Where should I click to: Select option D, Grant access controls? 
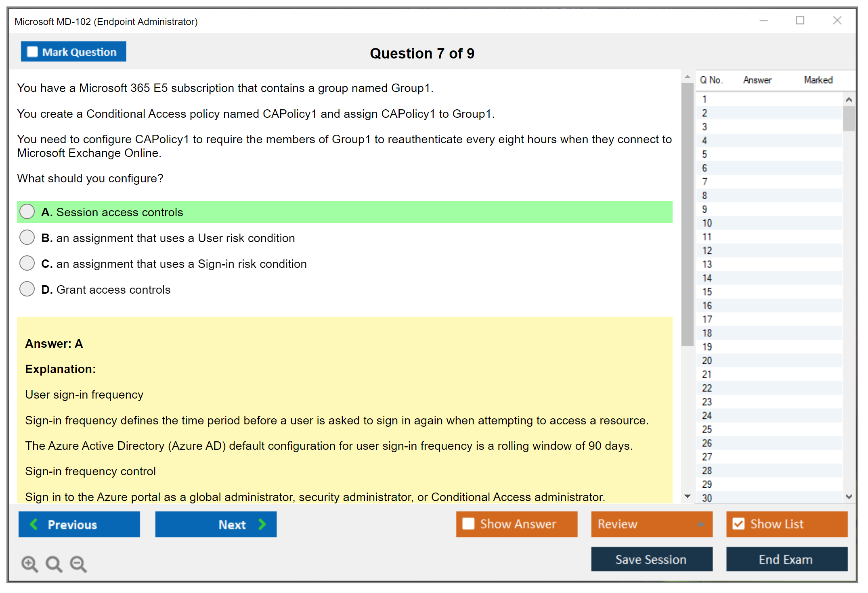[27, 289]
